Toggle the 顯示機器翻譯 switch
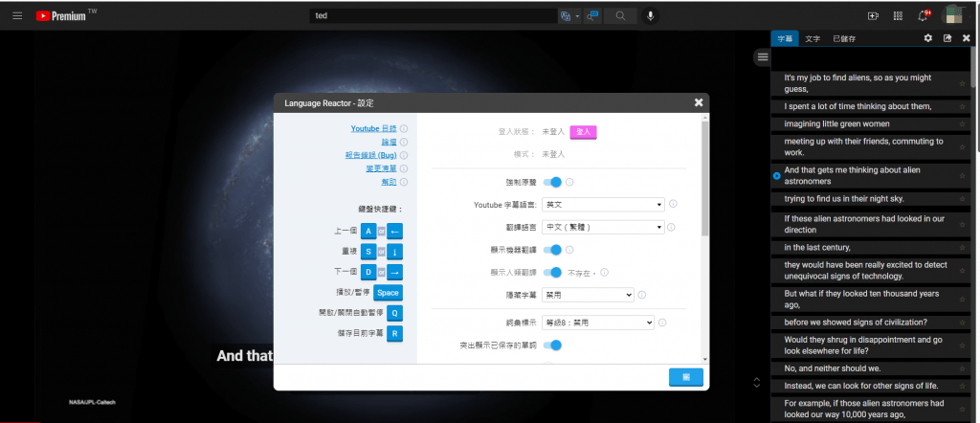 552,250
